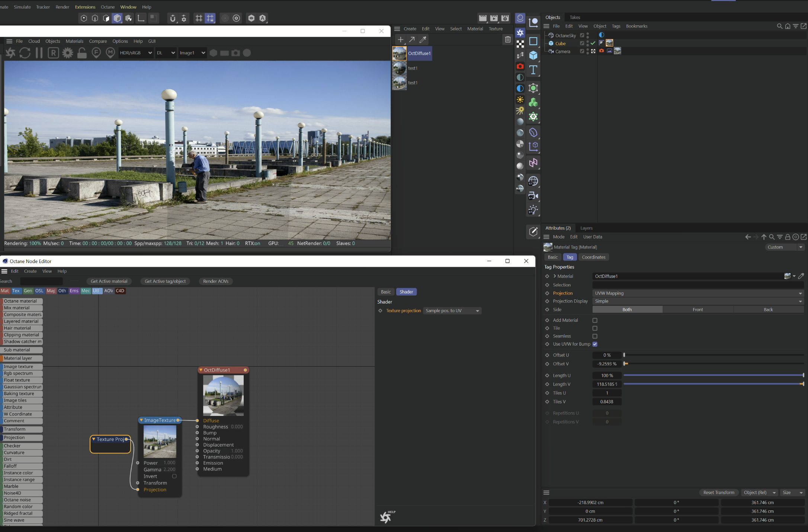The height and width of the screenshot is (532, 808).
Task: Open live viewer settings gear
Action: (68, 53)
